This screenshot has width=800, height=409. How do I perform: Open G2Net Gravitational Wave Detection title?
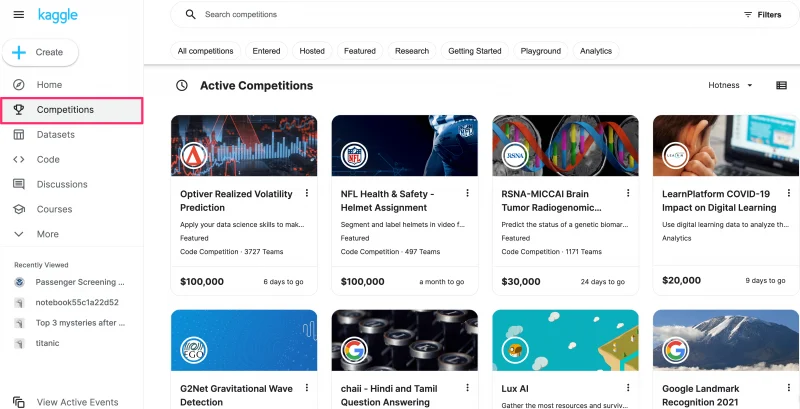pos(236,396)
